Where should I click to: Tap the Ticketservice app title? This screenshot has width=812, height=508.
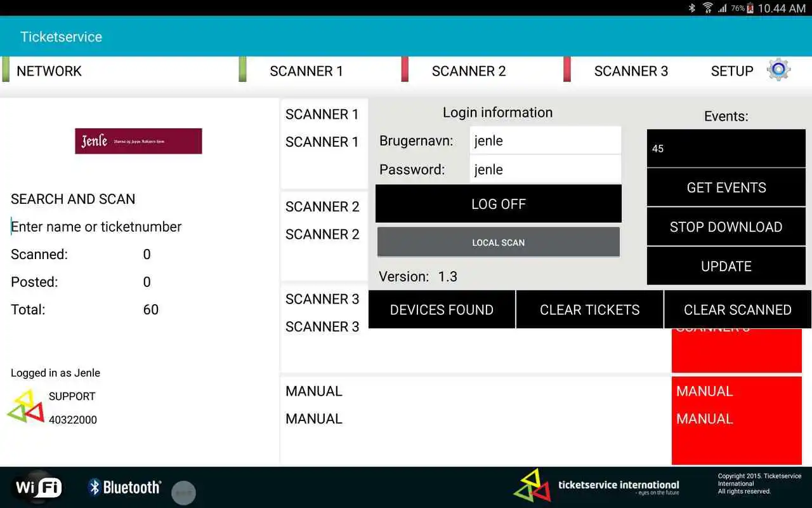61,37
